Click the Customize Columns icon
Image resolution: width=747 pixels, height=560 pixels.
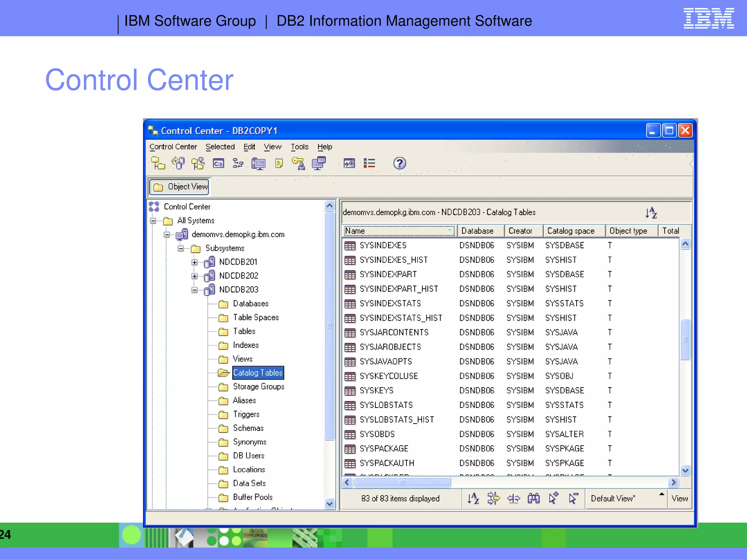(x=514, y=498)
